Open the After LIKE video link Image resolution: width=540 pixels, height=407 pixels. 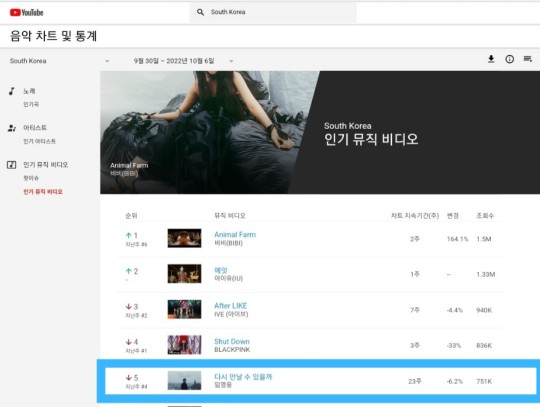[x=230, y=305]
